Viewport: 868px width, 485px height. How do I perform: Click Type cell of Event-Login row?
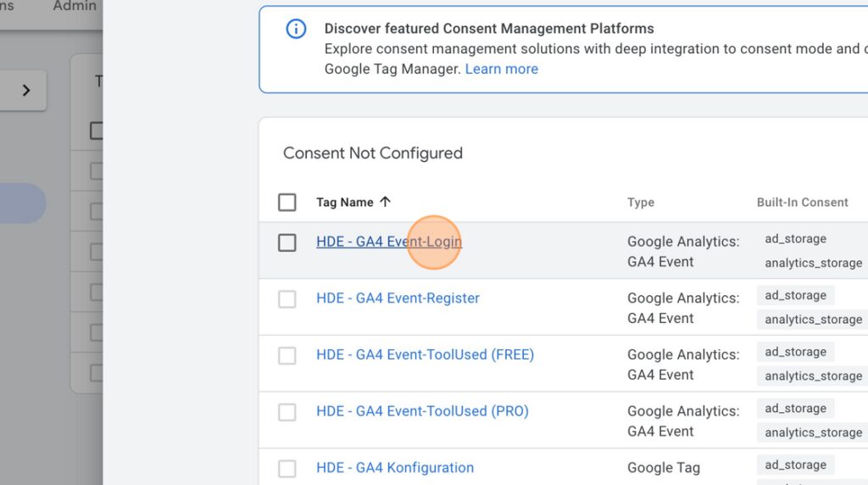click(683, 251)
